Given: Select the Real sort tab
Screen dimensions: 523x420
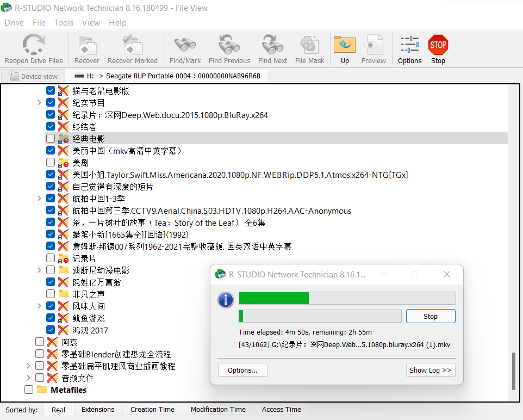Looking at the screenshot, I should point(58,410).
